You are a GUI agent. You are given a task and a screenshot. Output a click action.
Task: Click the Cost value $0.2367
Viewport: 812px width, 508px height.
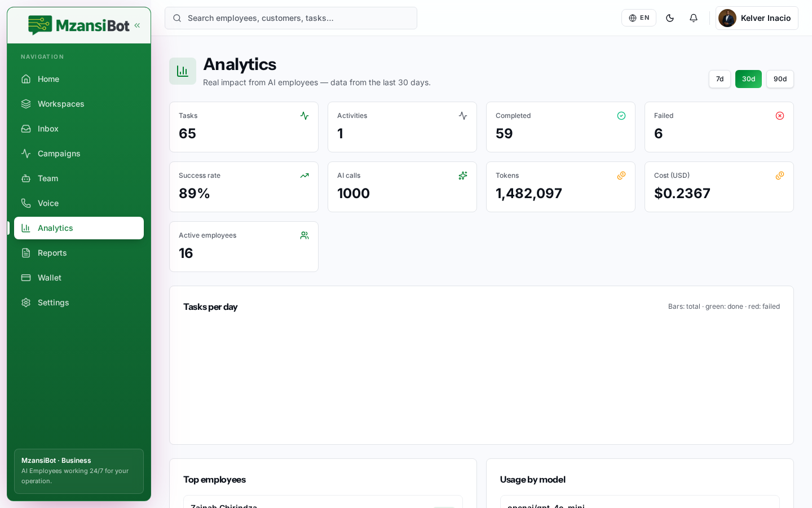point(682,194)
